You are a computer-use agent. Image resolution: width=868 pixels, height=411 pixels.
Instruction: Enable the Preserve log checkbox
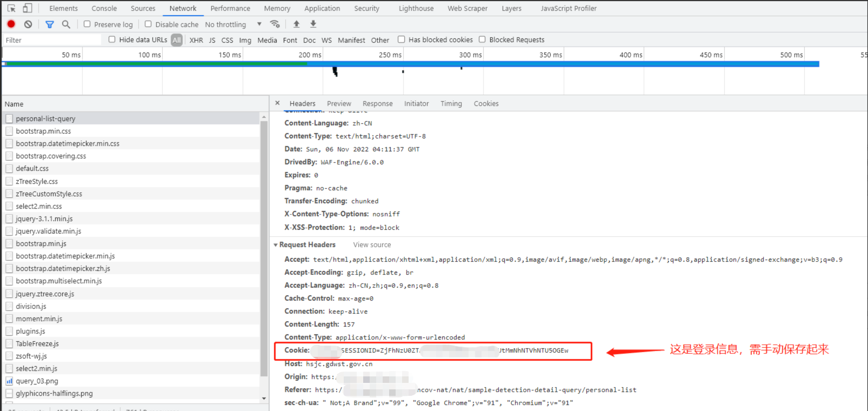pyautogui.click(x=87, y=24)
